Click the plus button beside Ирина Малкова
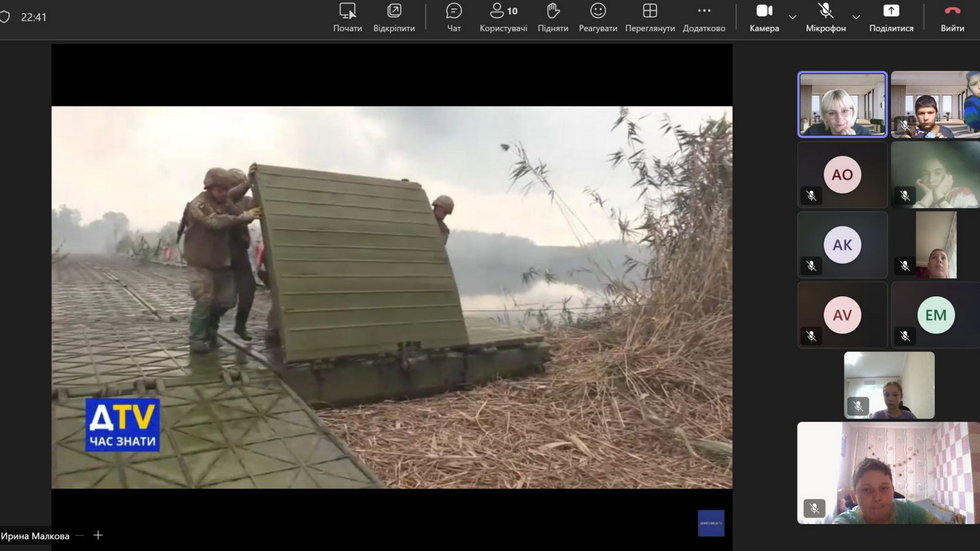Viewport: 980px width, 551px height. (x=98, y=535)
